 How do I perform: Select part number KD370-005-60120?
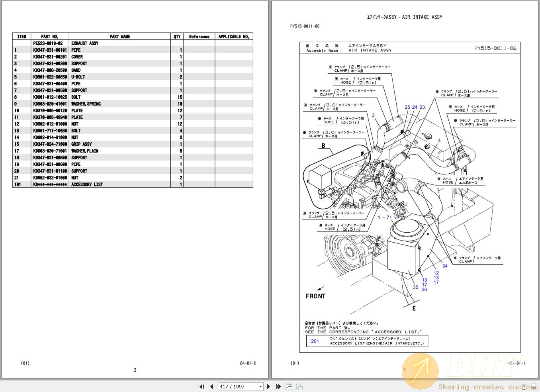pyautogui.click(x=50, y=110)
